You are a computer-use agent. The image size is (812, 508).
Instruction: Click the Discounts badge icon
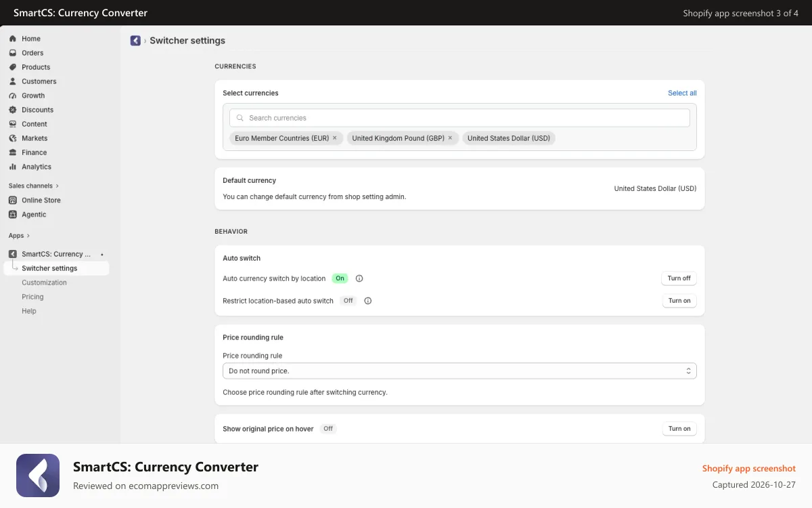[x=12, y=110]
